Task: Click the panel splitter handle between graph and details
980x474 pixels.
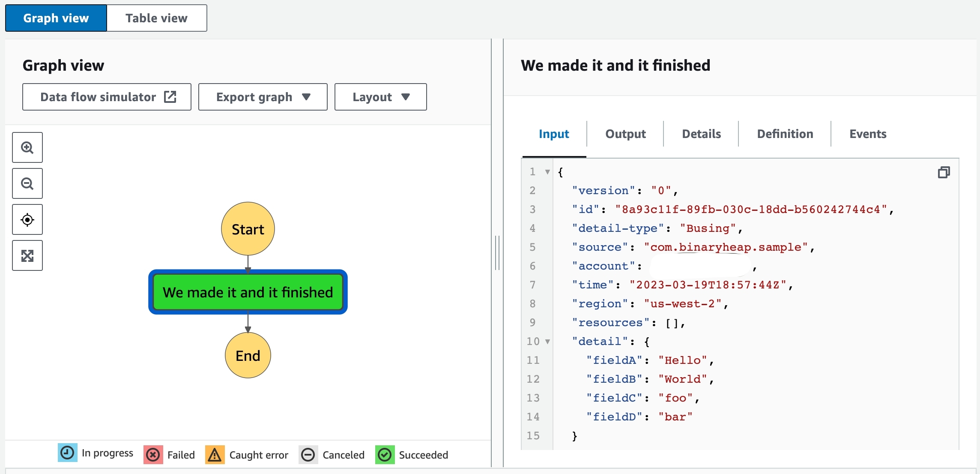Action: pos(497,253)
